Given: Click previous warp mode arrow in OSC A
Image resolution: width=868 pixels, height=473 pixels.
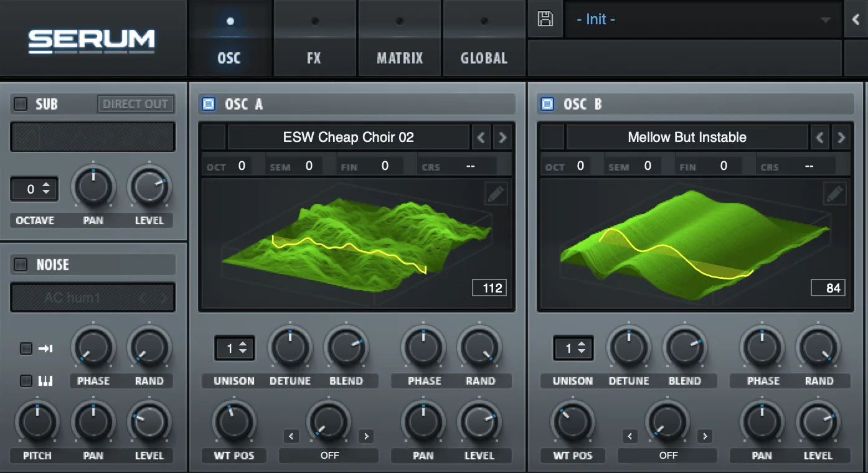Looking at the screenshot, I should click(x=291, y=436).
